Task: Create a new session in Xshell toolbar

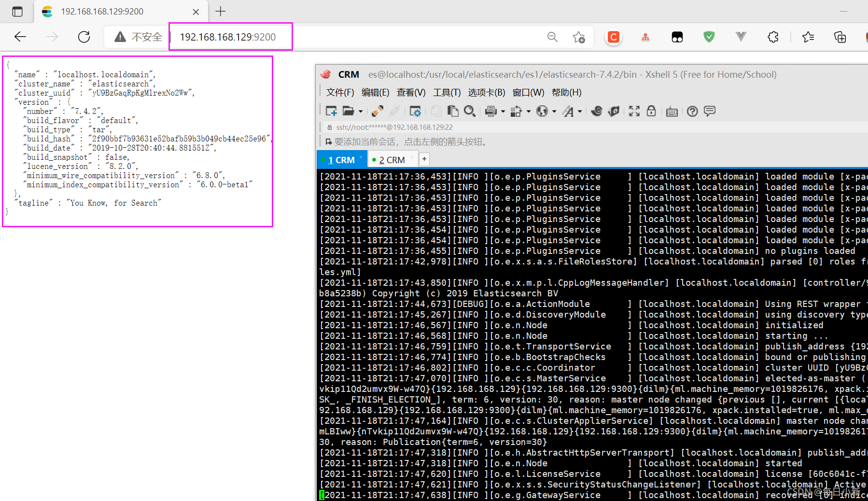Action: point(331,111)
